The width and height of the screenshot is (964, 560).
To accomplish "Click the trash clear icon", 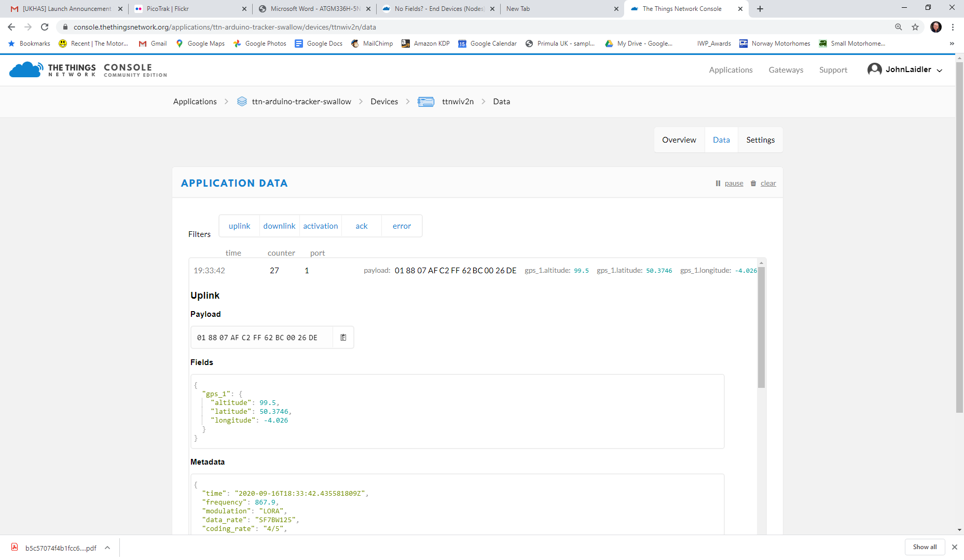I will tap(753, 184).
